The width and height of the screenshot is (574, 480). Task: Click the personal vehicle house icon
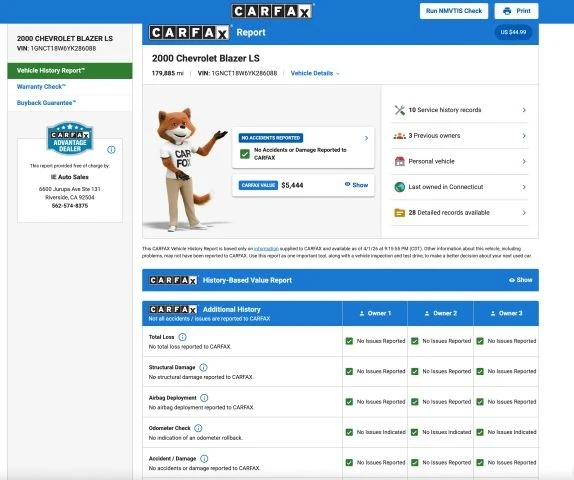[399, 161]
